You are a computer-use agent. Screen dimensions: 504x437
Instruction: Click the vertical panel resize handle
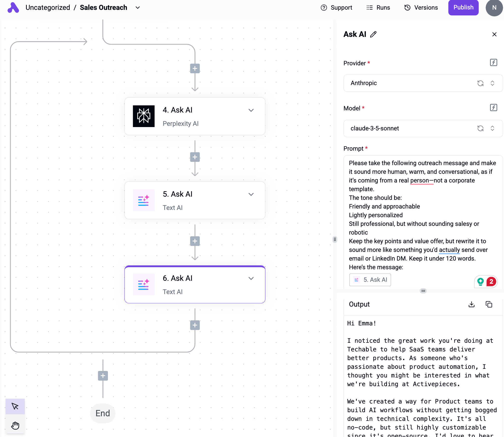tap(335, 240)
